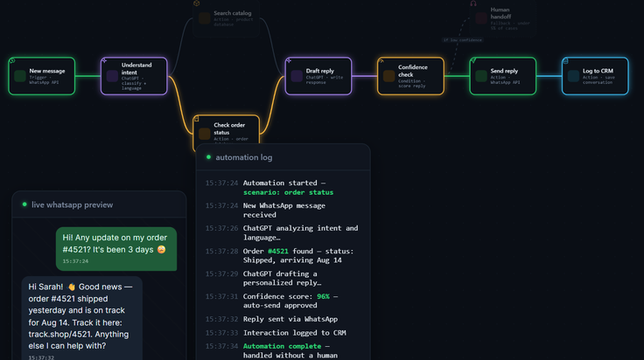Click the box badge icon on Check order status node
This screenshot has width=644, height=360.
[197, 119]
